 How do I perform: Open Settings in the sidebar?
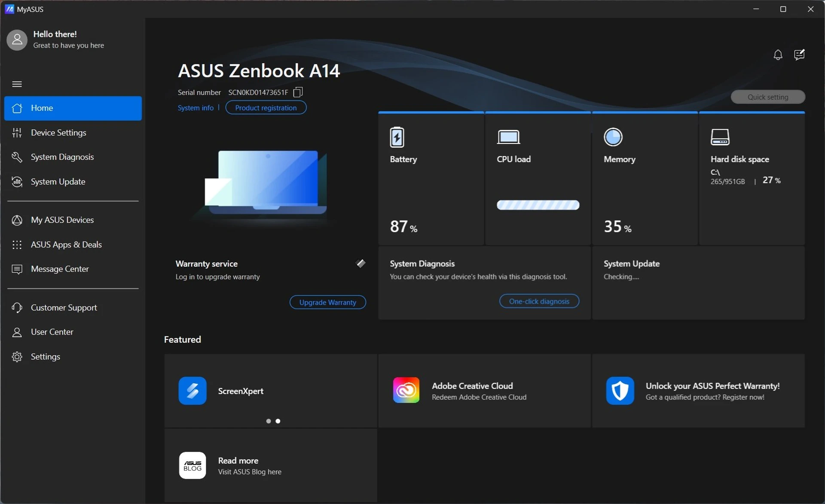73,357
